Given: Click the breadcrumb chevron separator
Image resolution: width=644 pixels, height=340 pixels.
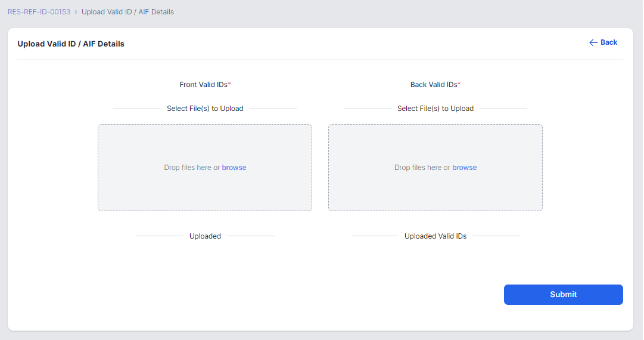Looking at the screenshot, I should [x=76, y=12].
